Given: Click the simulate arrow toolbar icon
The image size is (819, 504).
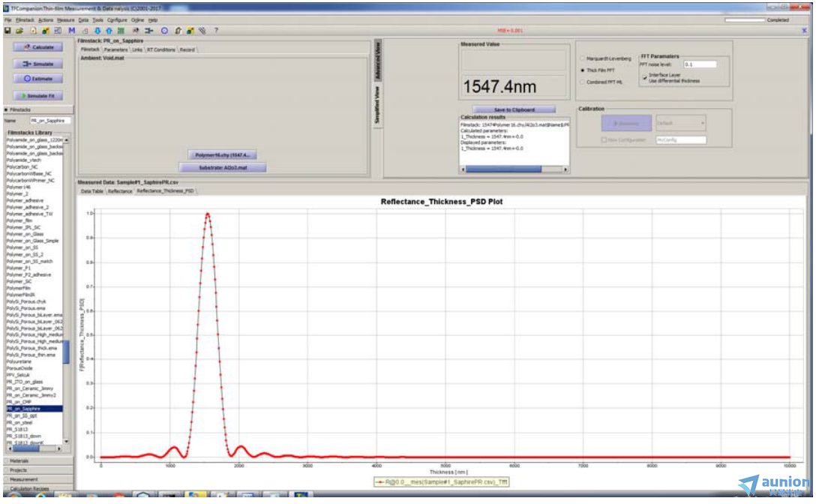Looking at the screenshot, I should (149, 31).
